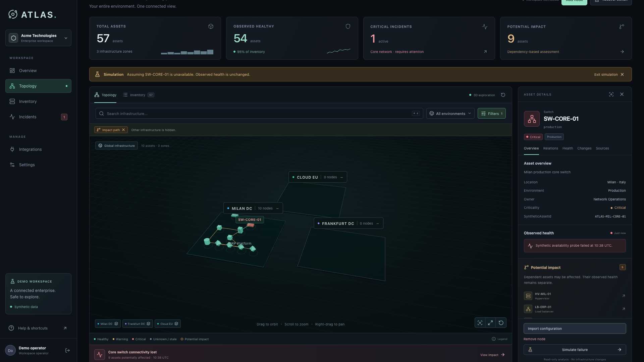Image resolution: width=644 pixels, height=362 pixels.
Task: Remove the Impact path filter chip
Action: click(123, 130)
